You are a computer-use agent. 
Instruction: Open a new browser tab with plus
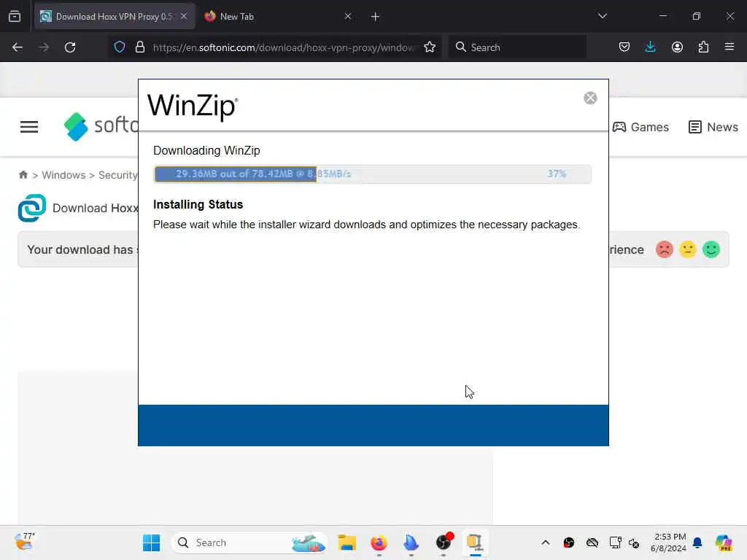coord(375,17)
